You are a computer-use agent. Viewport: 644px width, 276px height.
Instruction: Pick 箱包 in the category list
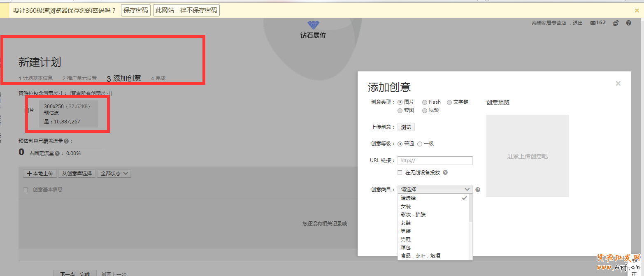pyautogui.click(x=406, y=247)
